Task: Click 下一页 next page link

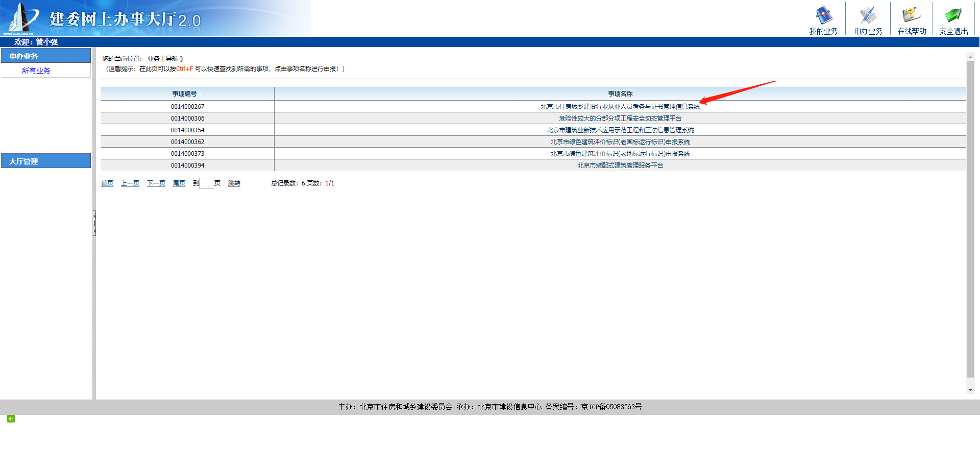Action: (x=156, y=183)
